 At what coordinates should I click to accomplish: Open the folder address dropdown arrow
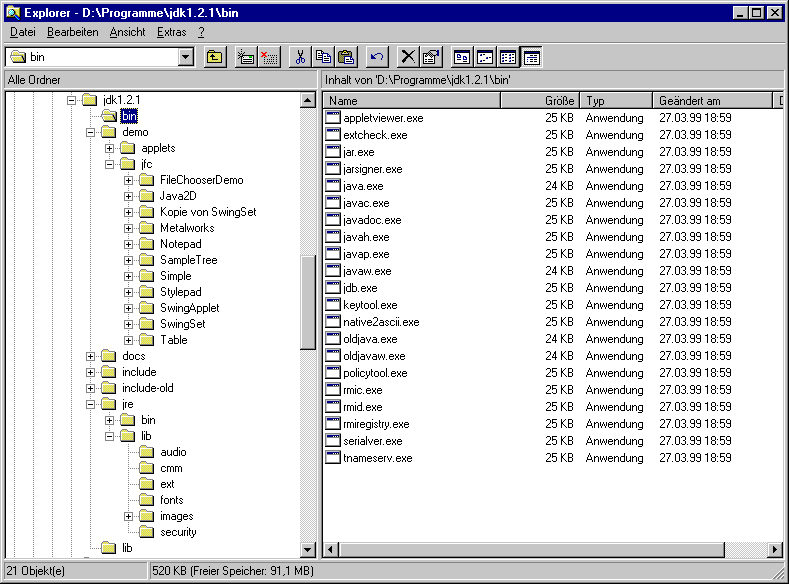tap(186, 57)
